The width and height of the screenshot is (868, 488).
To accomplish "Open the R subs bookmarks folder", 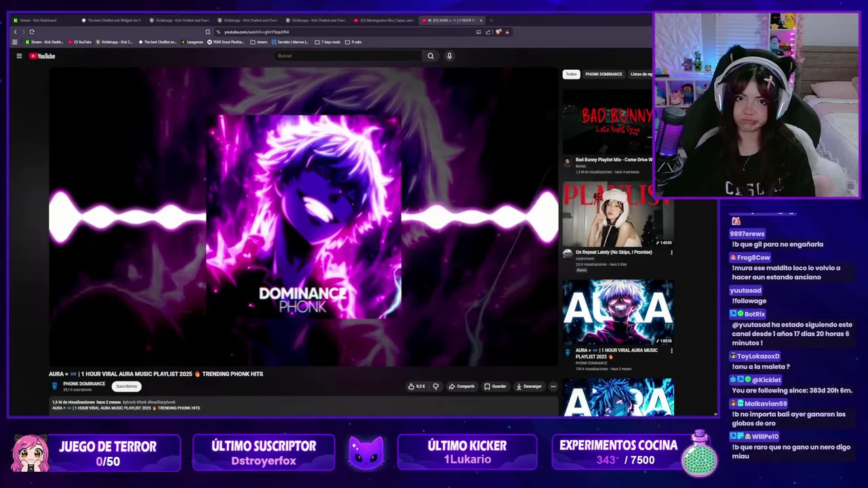I will pyautogui.click(x=353, y=42).
